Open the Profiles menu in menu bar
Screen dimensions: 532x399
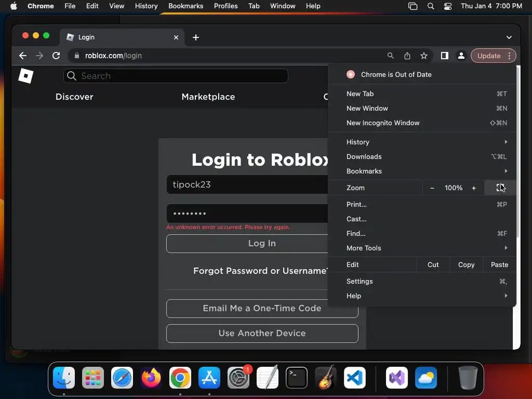tap(225, 6)
